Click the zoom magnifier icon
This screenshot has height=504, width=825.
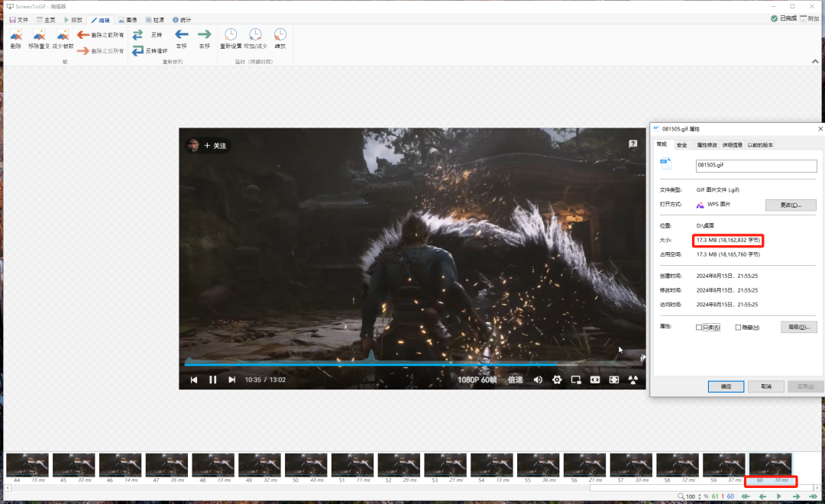pos(681,496)
